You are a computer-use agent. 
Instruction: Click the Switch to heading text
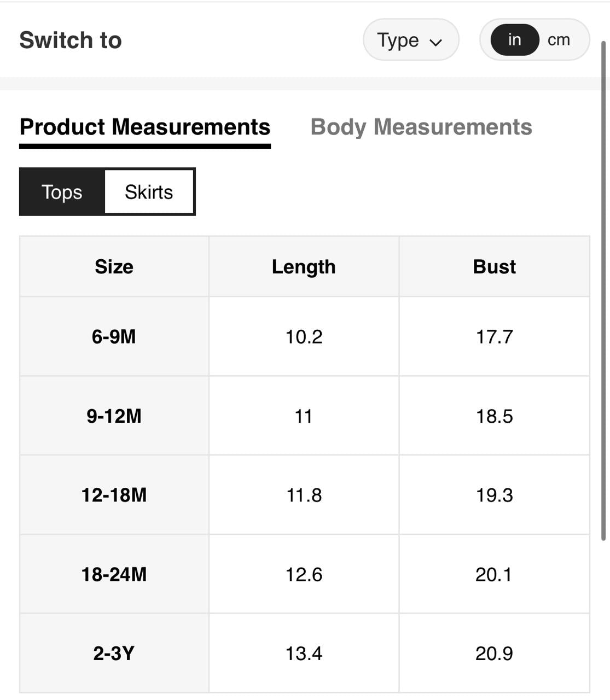coord(71,40)
